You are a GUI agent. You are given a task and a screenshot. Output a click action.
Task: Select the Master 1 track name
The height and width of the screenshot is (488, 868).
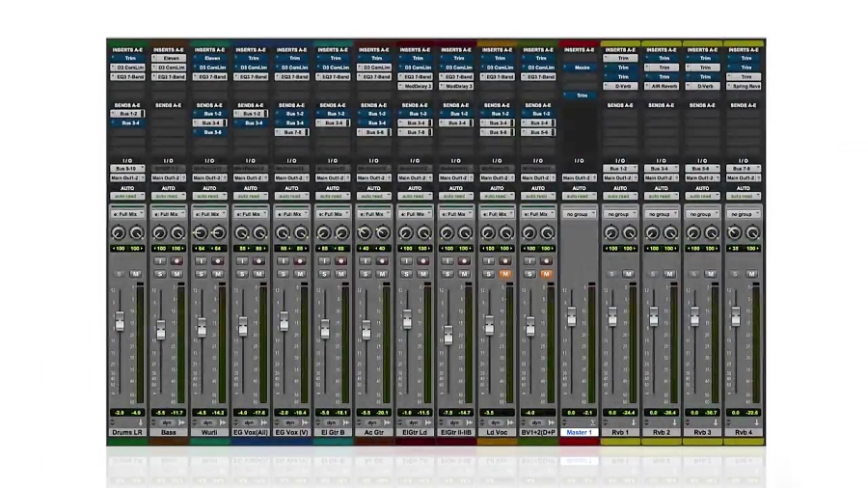click(579, 432)
